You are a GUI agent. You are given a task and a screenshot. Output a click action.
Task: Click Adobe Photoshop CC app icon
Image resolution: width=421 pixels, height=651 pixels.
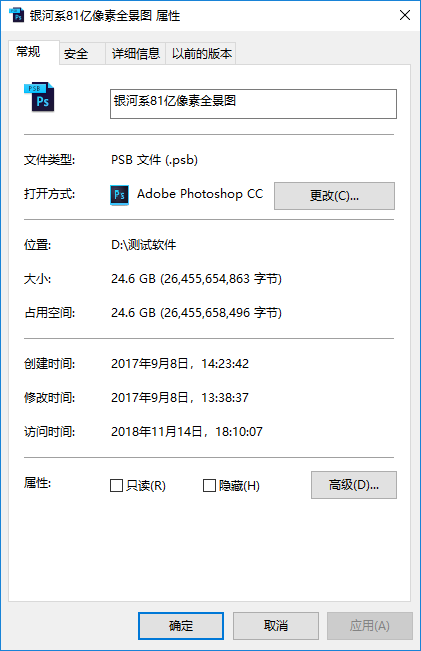(x=120, y=195)
